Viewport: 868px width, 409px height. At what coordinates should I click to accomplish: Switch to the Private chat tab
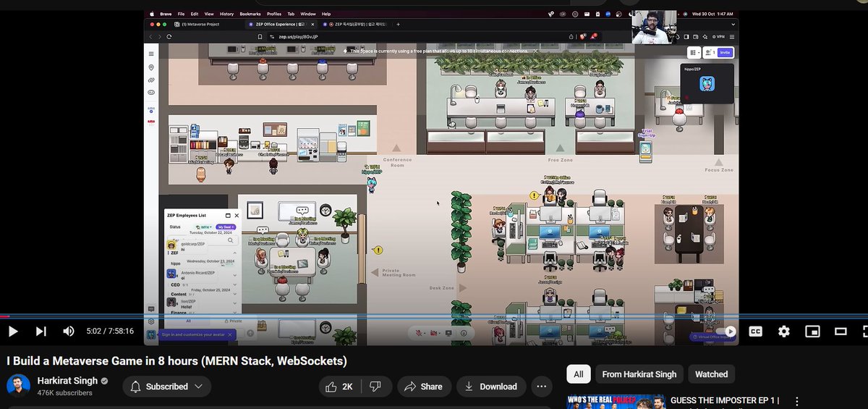[x=233, y=321]
